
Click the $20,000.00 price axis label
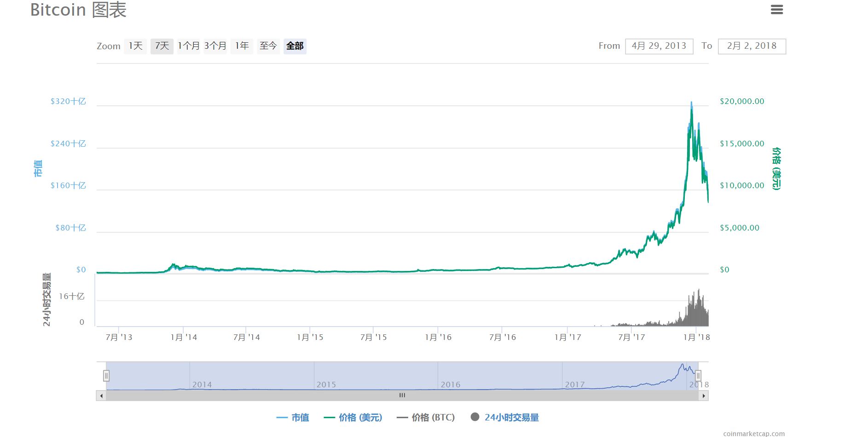742,101
